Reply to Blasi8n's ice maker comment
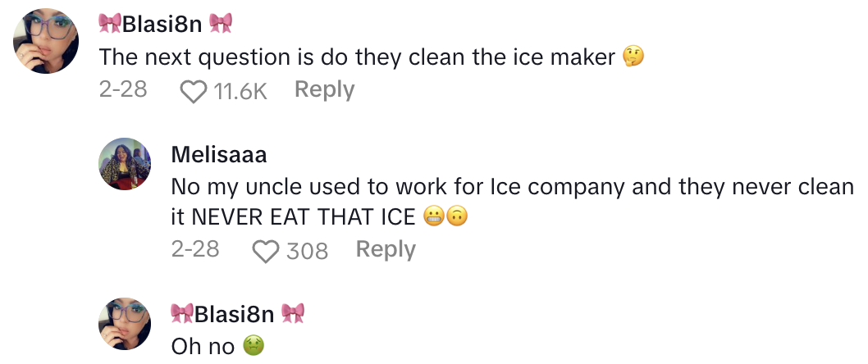Image resolution: width=868 pixels, height=364 pixels. click(324, 90)
